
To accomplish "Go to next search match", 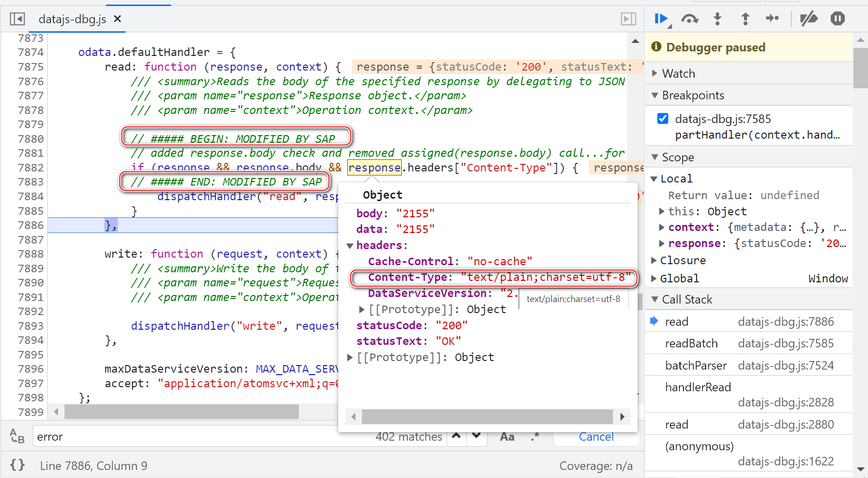I will [476, 436].
